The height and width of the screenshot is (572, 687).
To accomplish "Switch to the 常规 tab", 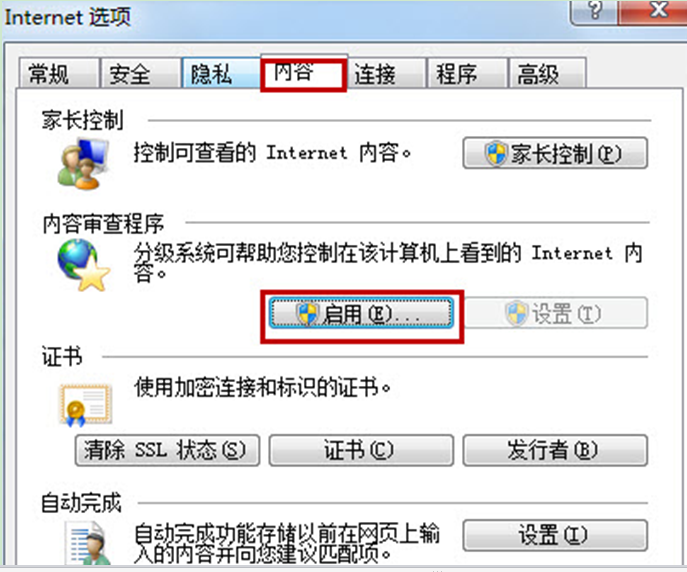I will [58, 73].
